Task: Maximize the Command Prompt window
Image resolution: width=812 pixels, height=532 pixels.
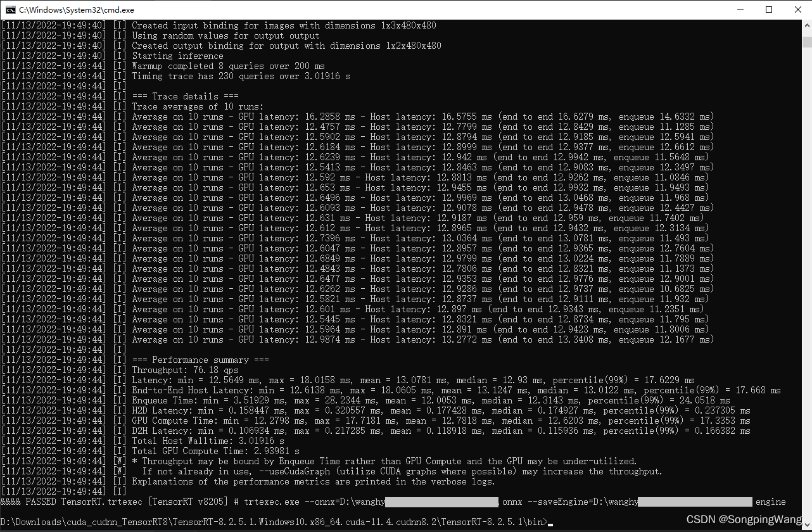Action: 768,9
